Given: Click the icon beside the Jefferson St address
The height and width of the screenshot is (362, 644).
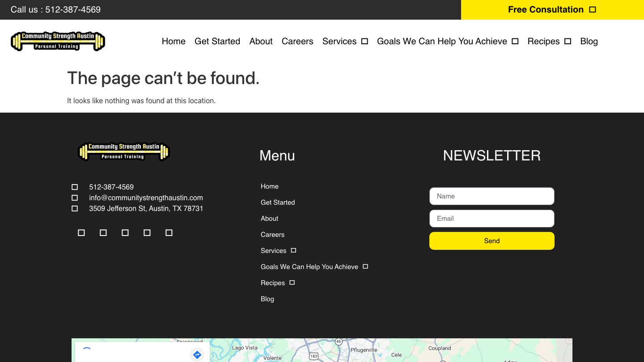Looking at the screenshot, I should (x=75, y=208).
